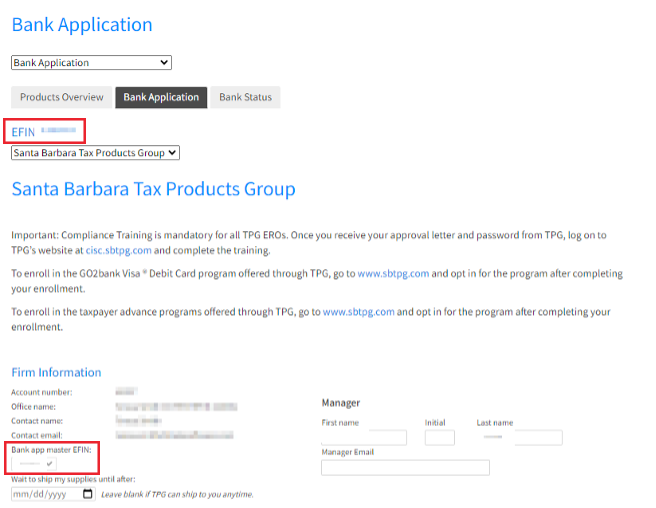Viewport: 656px width, 508px height.
Task: Click the Bank Application page title
Action: point(82,25)
